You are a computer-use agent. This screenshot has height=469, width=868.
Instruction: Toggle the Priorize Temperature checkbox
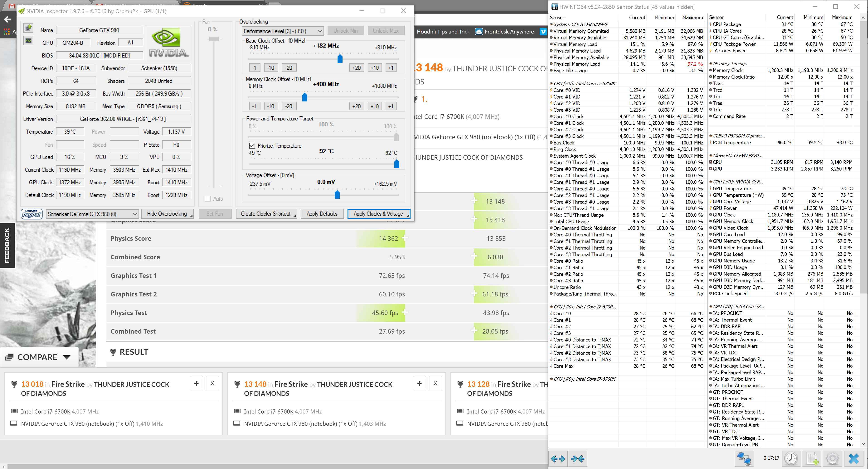[x=252, y=146]
